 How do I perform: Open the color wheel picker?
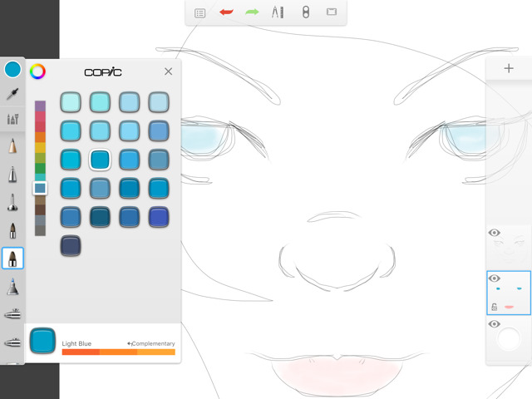click(37, 71)
